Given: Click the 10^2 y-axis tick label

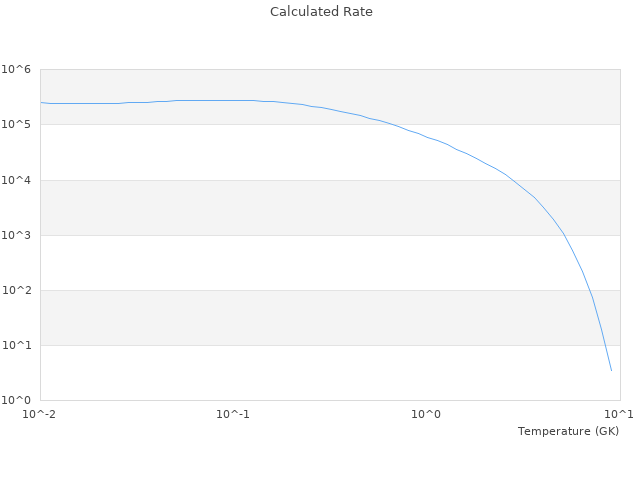Looking at the screenshot, I should coord(17,290).
